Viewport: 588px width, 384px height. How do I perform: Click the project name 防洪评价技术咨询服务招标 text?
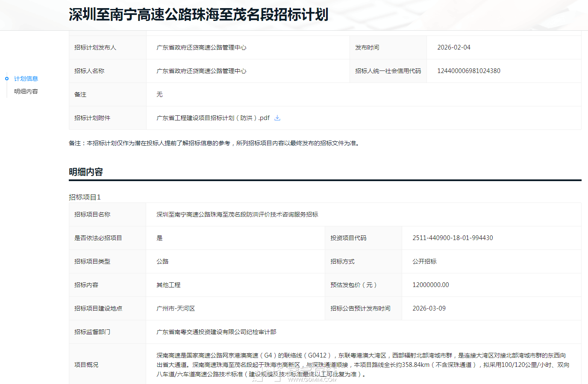237,214
